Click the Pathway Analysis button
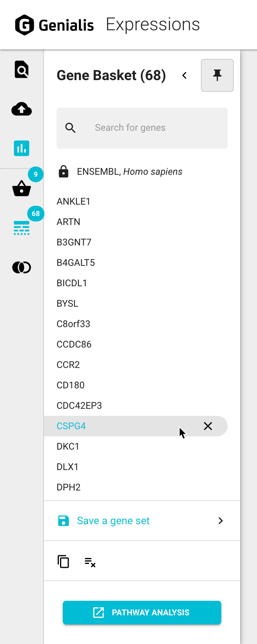 click(x=142, y=613)
